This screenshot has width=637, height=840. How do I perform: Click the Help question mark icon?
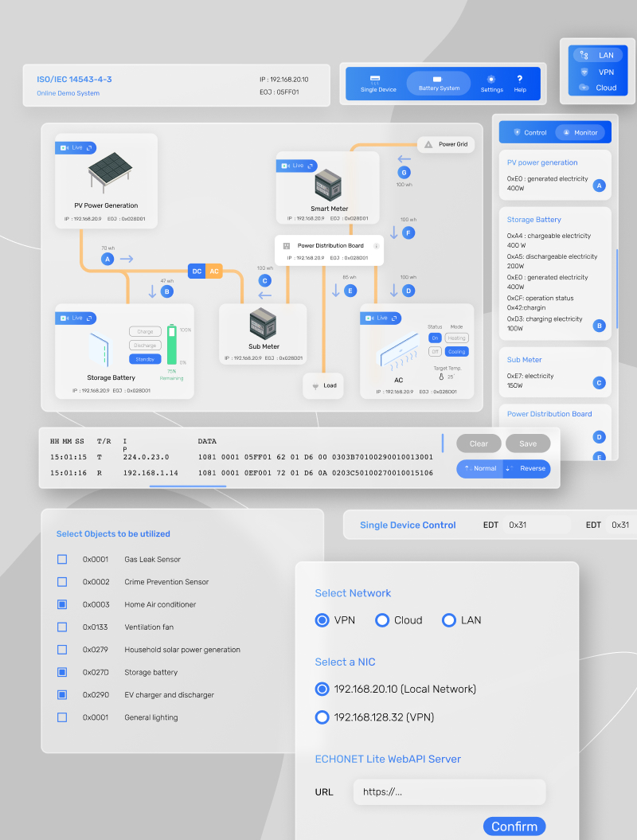520,79
